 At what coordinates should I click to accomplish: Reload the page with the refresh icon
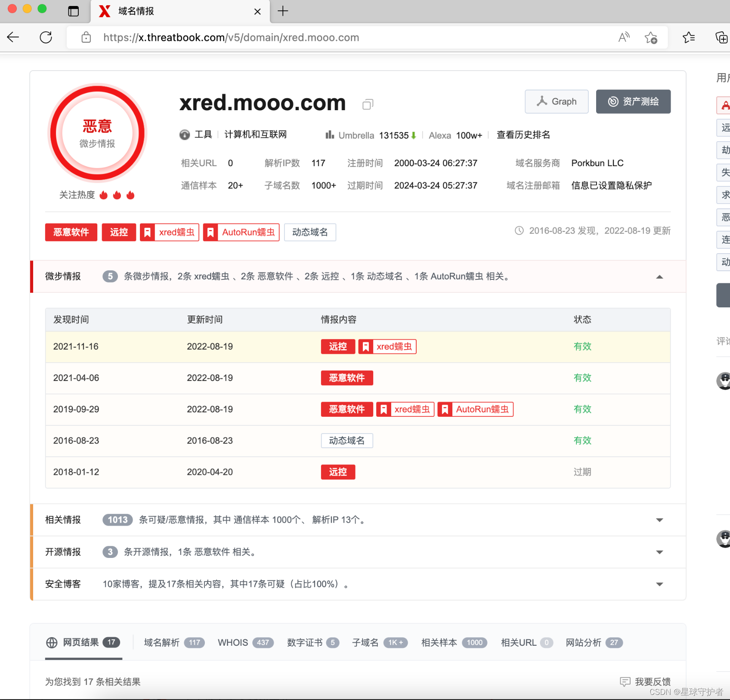46,37
